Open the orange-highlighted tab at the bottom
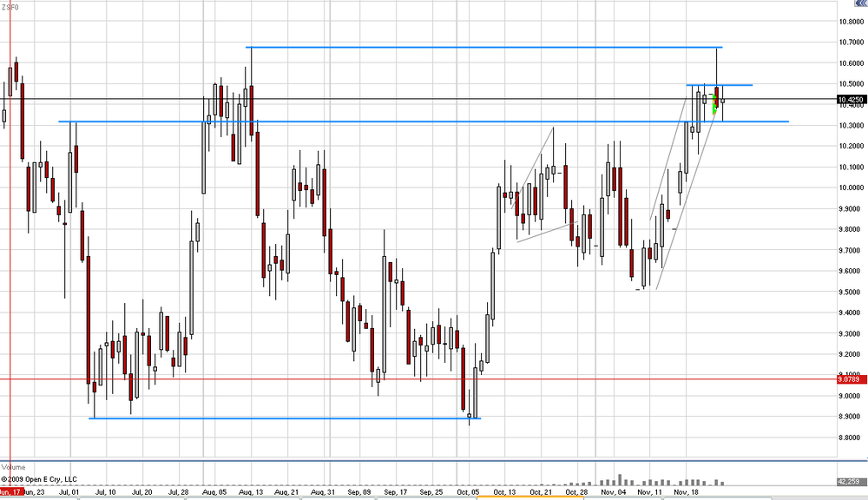The height and width of the screenshot is (500, 868). pyautogui.click(x=530, y=497)
